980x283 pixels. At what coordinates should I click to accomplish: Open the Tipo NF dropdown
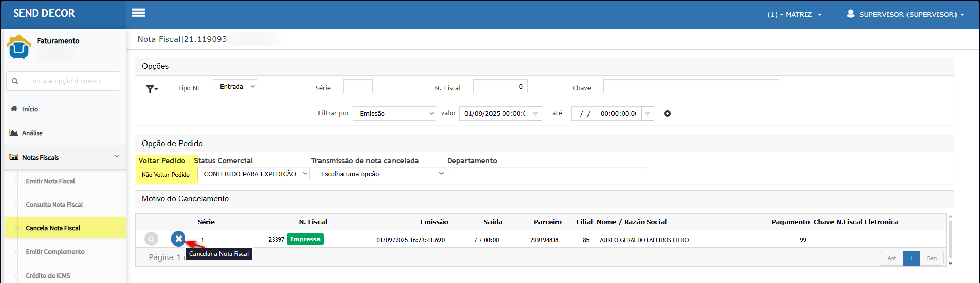[235, 87]
